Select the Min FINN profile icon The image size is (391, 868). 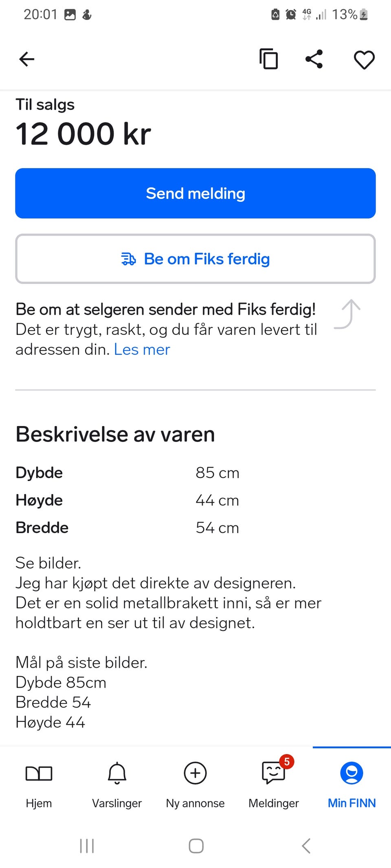351,773
